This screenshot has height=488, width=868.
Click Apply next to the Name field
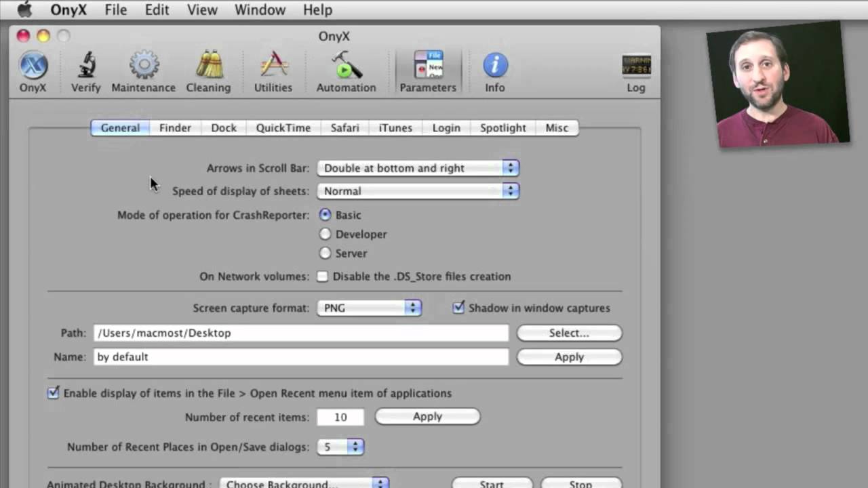[x=569, y=357]
